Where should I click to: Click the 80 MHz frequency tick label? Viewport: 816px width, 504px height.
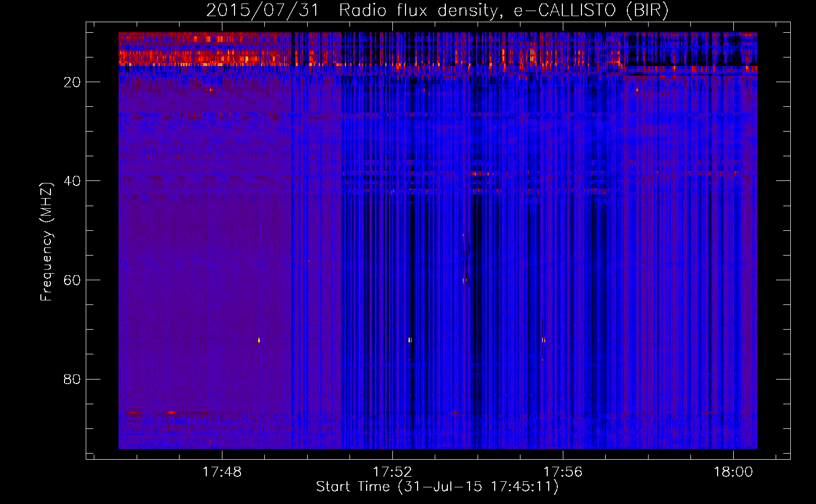[72, 379]
